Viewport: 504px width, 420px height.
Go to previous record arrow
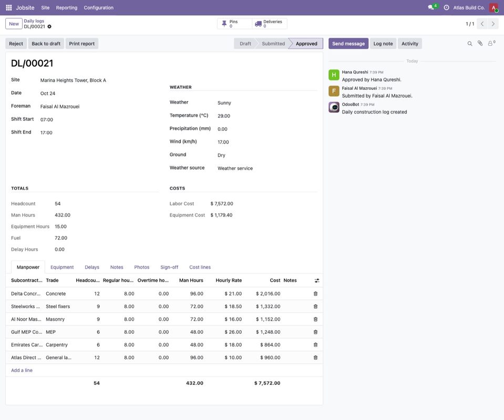coord(482,24)
